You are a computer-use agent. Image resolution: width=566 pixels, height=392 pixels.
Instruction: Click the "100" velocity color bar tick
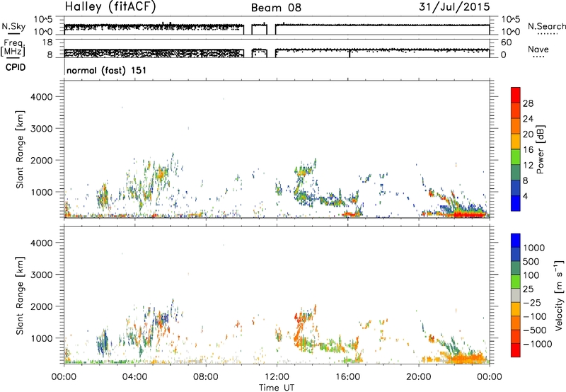(x=531, y=275)
